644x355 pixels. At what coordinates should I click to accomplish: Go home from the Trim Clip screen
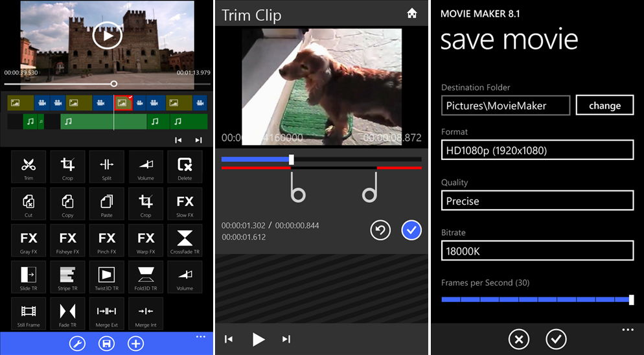pos(411,14)
